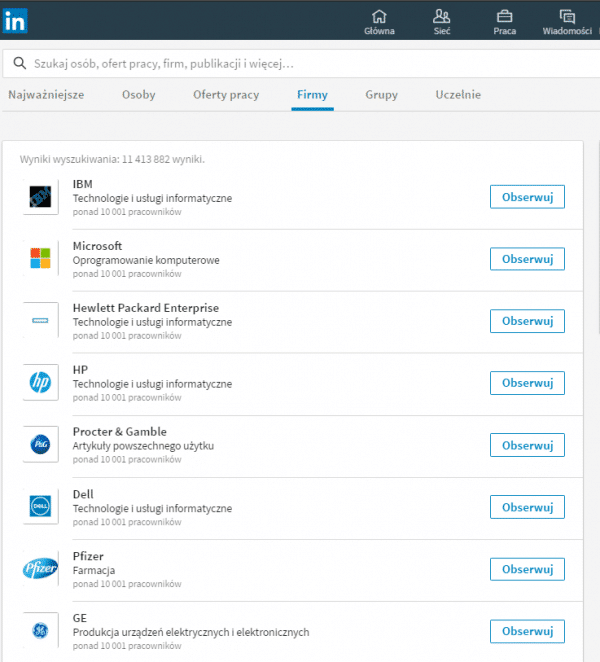Follow Microsoft with Obserwuj button
This screenshot has height=662, width=600.
tap(527, 259)
